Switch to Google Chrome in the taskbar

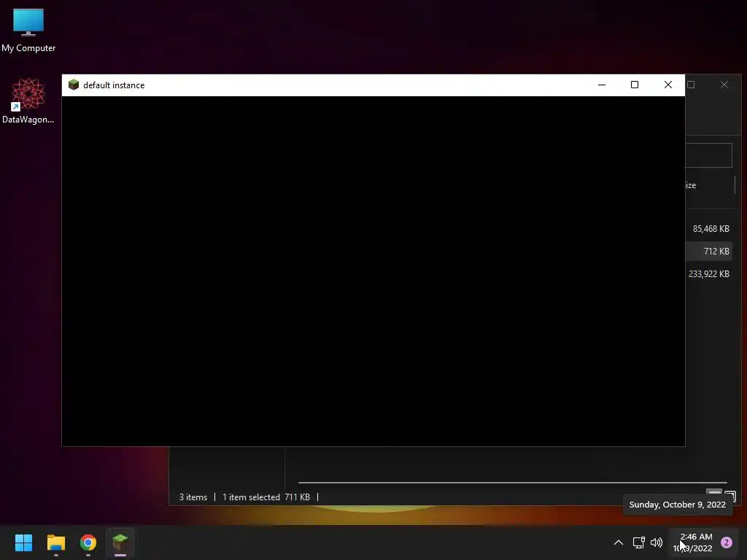tap(88, 542)
